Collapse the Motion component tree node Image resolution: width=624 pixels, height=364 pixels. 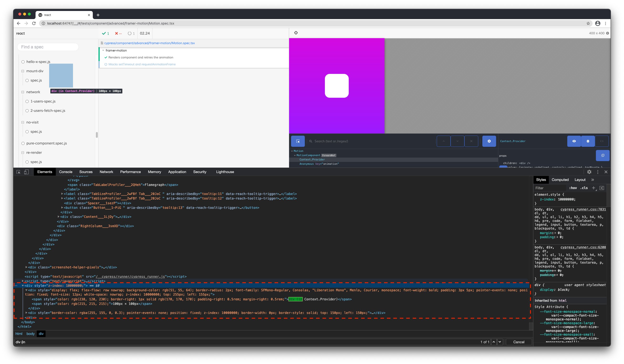point(292,151)
